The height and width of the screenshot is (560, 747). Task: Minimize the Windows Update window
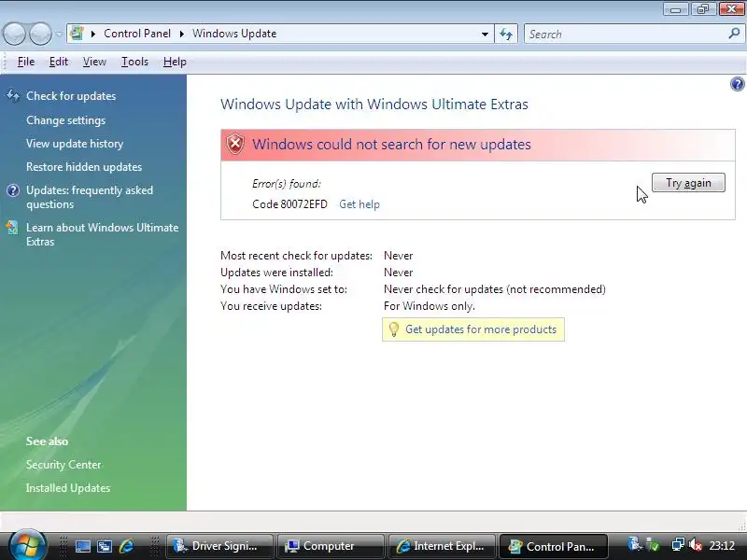tap(675, 9)
